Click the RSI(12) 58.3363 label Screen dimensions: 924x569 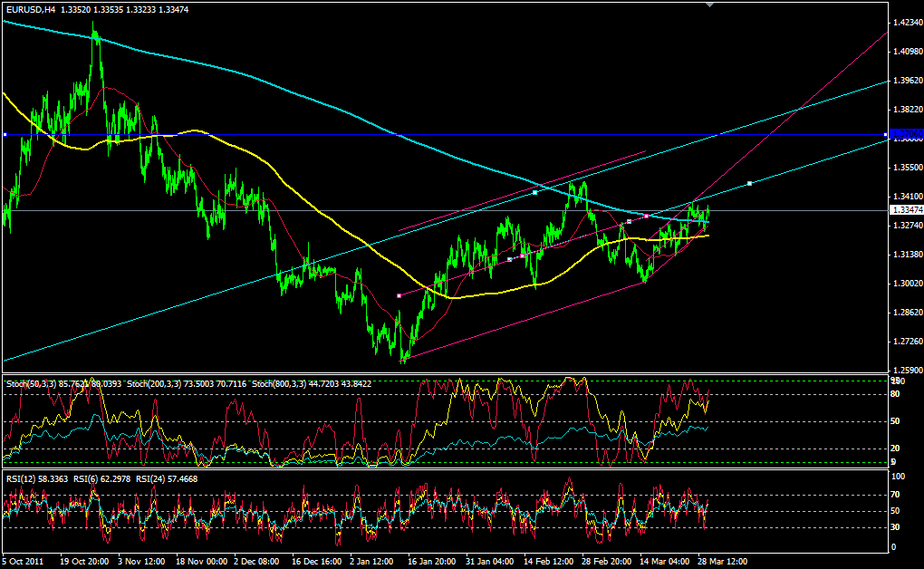coord(37,478)
